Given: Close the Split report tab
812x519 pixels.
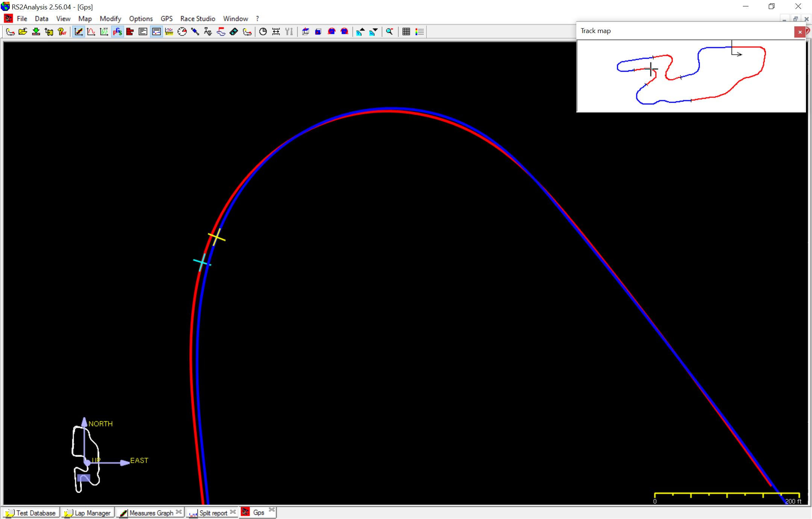Looking at the screenshot, I should (233, 512).
